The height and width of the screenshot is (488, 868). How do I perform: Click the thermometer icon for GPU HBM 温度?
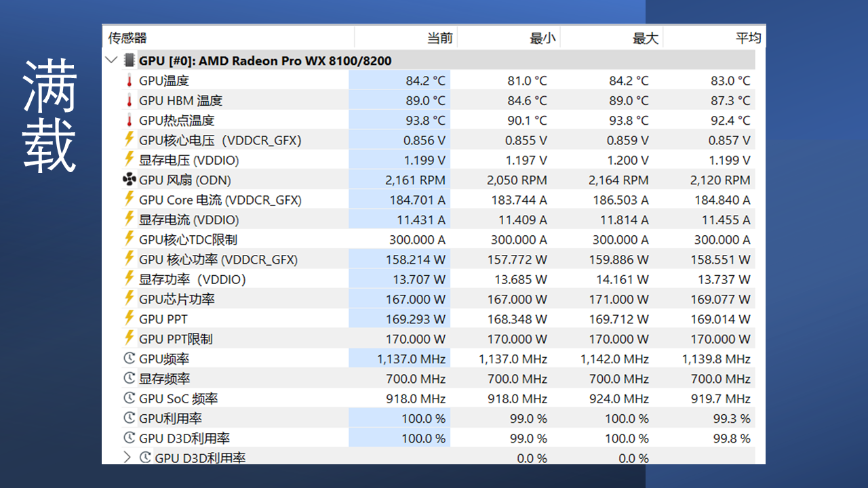coord(129,100)
